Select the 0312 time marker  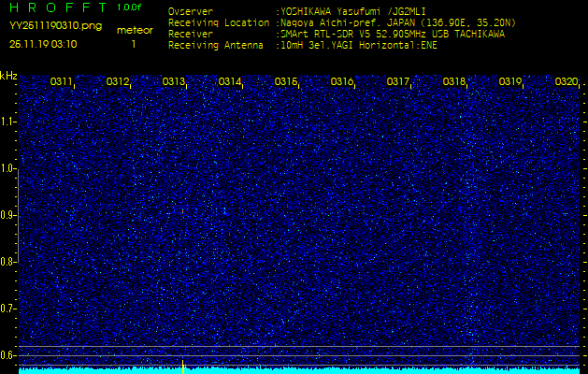point(118,82)
